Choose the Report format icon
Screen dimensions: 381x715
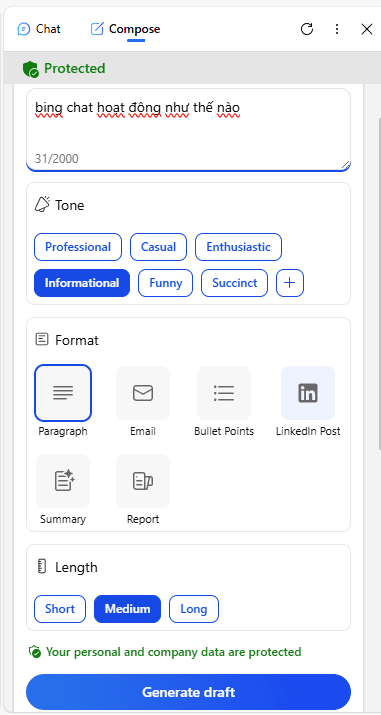tap(143, 481)
